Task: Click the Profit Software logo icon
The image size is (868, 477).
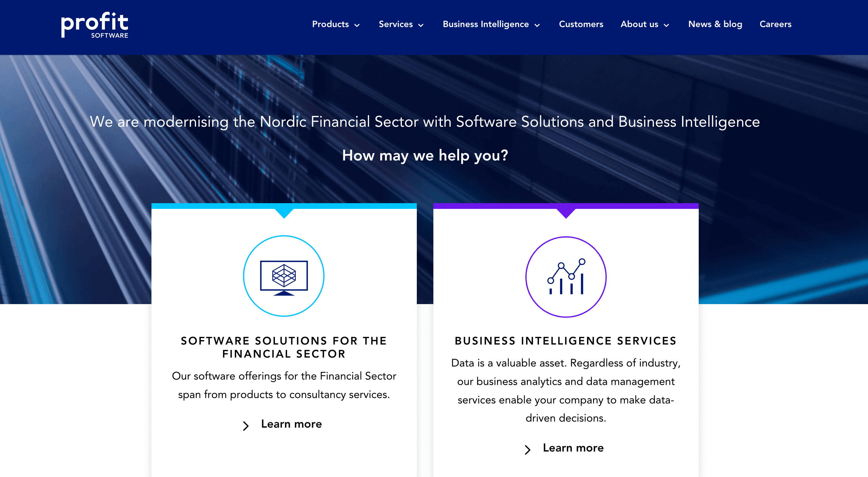Action: pos(93,25)
